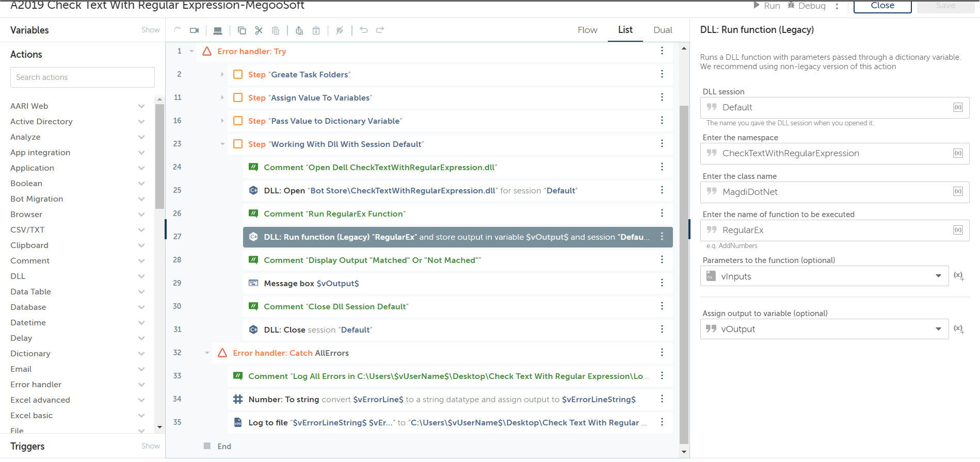The height and width of the screenshot is (462, 980).
Task: Open more options menu next to Debug
Action: pos(837,6)
